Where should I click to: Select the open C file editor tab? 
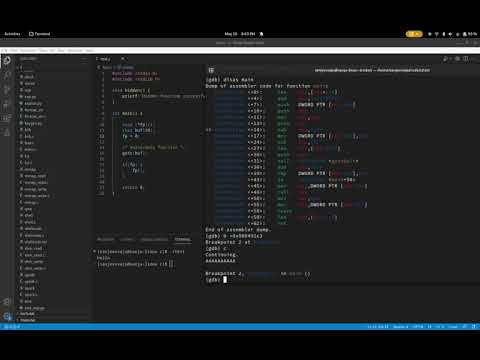pos(106,59)
